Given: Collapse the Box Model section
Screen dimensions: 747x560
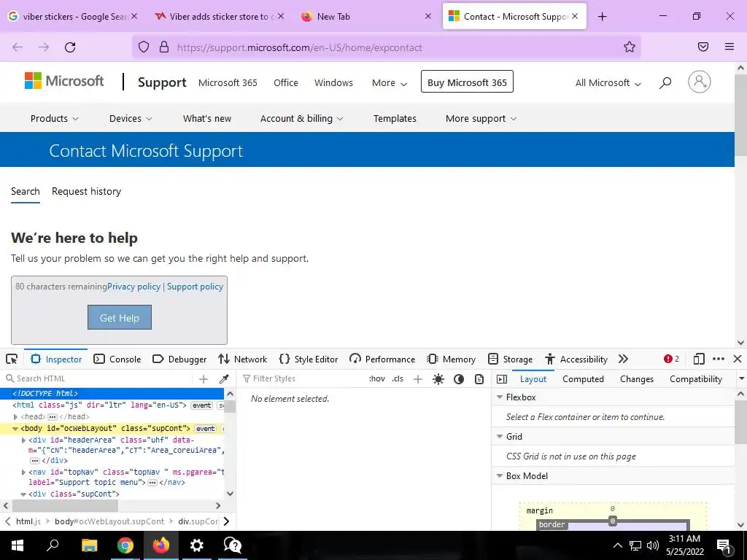Looking at the screenshot, I should (500, 475).
